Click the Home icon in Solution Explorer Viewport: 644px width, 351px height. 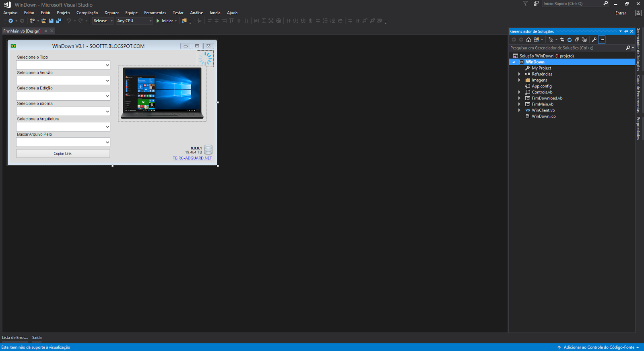click(x=528, y=39)
